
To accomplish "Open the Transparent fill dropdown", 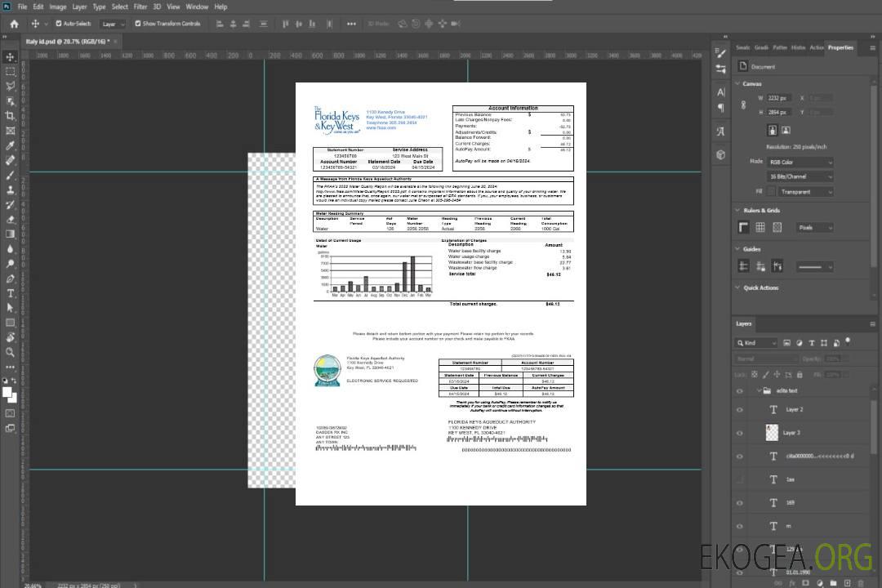I will point(805,192).
